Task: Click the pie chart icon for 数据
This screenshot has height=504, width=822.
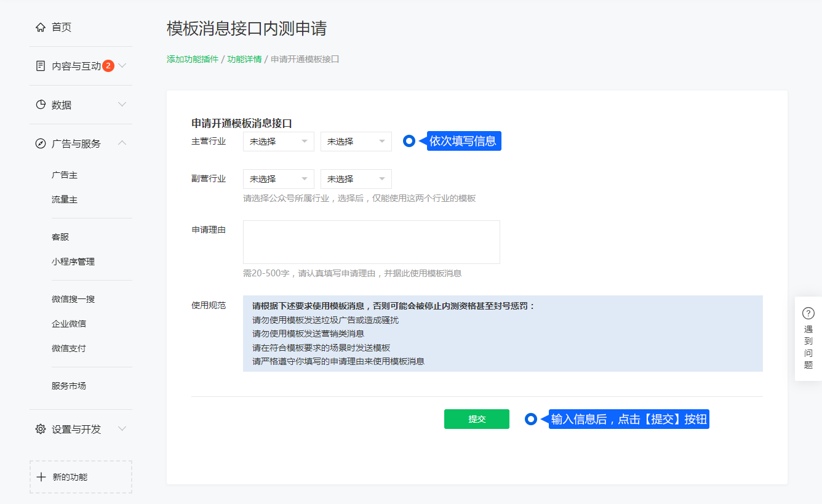Action: tap(41, 105)
